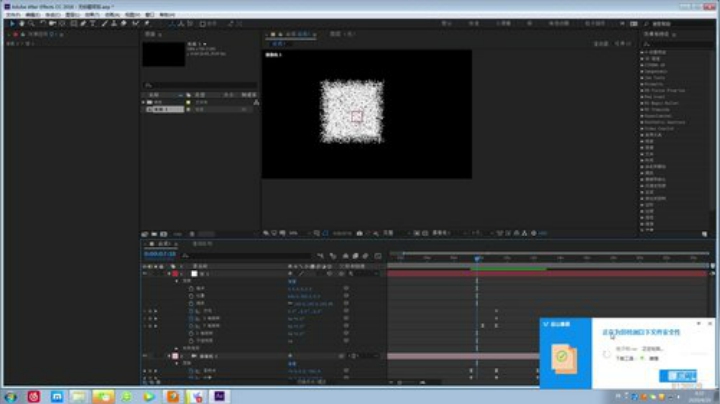Open the Windows Start orb
Screen dimensions: 720x404
pos(10,396)
